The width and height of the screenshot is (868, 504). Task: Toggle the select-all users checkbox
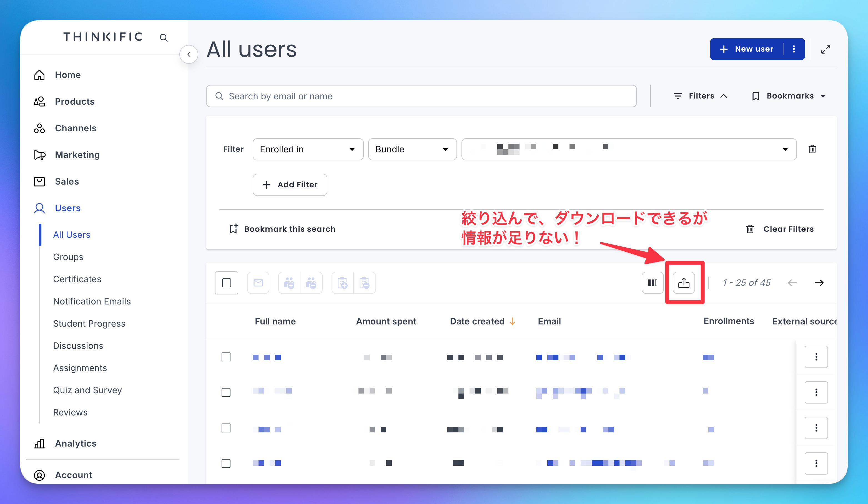tap(226, 283)
